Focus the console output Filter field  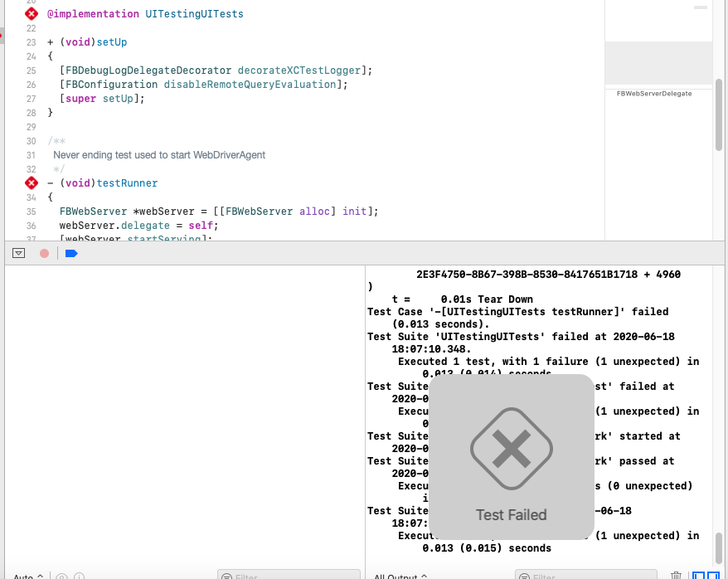(x=586, y=575)
